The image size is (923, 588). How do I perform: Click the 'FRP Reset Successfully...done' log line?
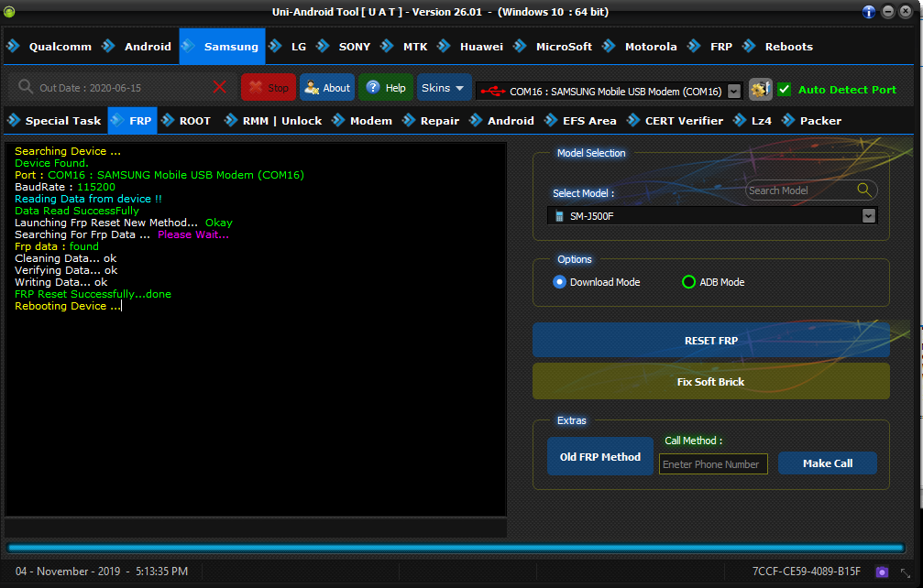(x=93, y=294)
